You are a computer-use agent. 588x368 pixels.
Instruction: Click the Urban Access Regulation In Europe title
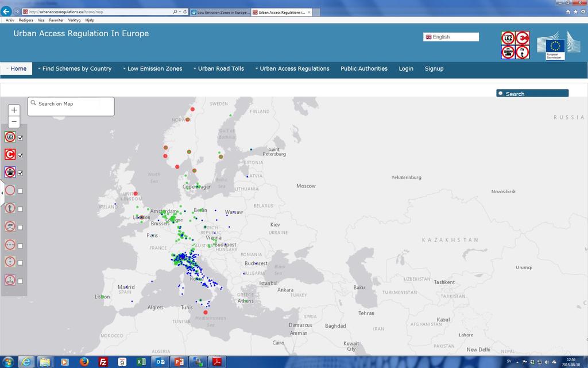(x=81, y=33)
